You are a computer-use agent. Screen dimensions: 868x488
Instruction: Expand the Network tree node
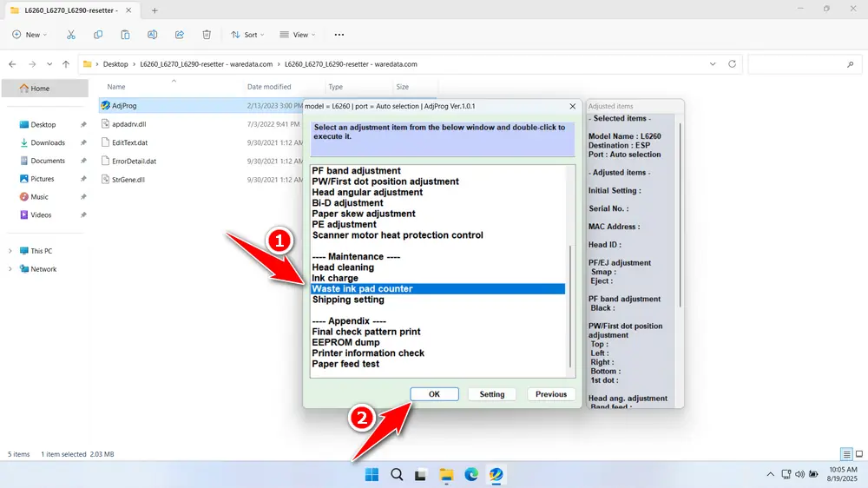tap(10, 269)
